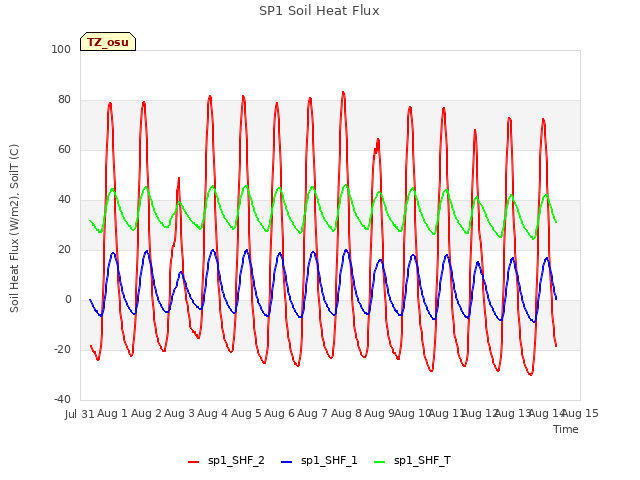
Task: Click the x-axis label Aug 2
Action: [146, 413]
